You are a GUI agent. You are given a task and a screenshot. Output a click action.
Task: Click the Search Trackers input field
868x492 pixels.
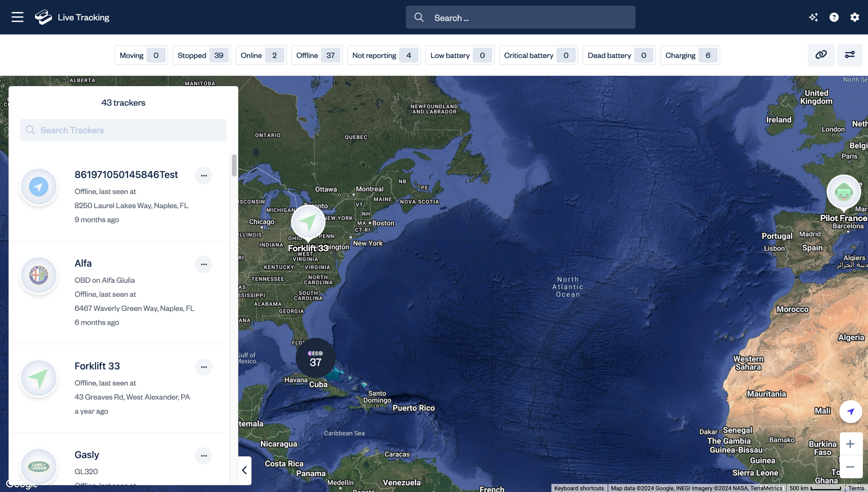[x=123, y=130]
